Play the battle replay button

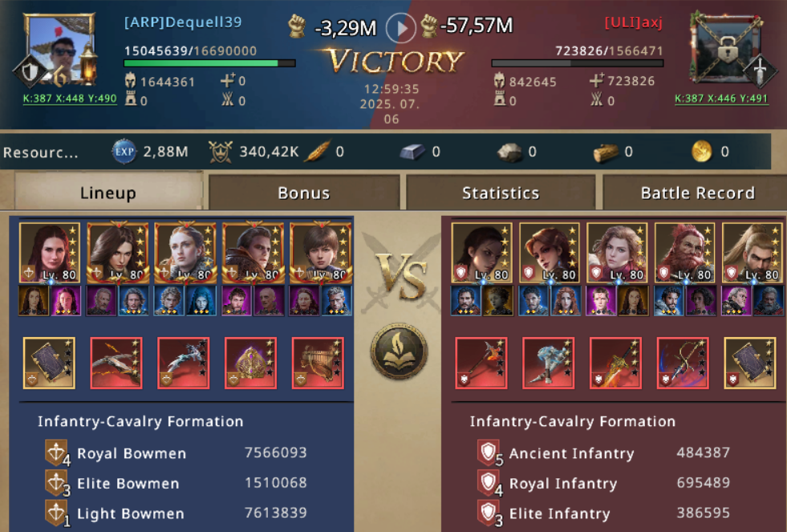click(400, 28)
